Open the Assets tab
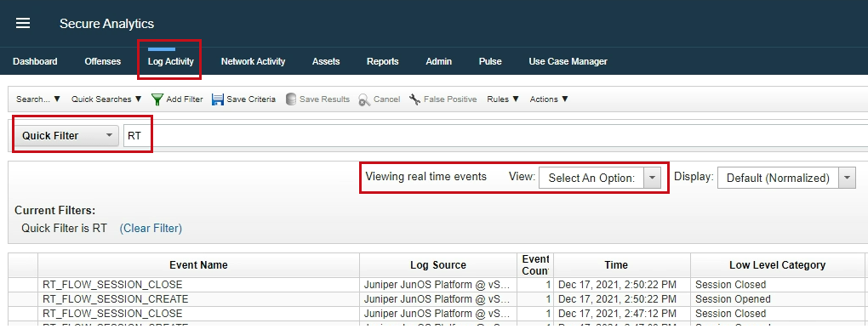 pos(326,61)
